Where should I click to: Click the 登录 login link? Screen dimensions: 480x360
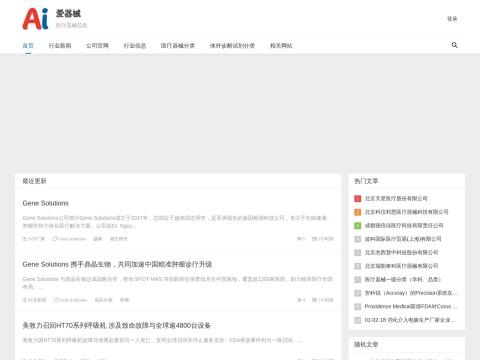452,19
